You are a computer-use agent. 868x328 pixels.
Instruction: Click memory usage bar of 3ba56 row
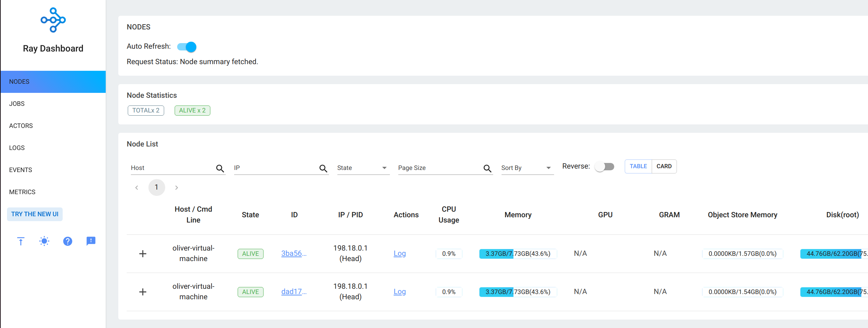point(518,254)
